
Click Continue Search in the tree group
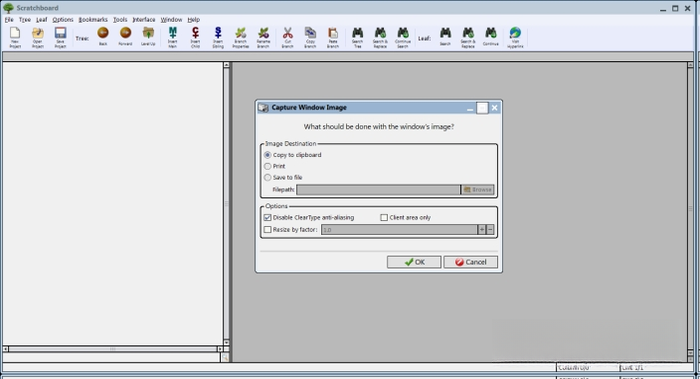[403, 37]
